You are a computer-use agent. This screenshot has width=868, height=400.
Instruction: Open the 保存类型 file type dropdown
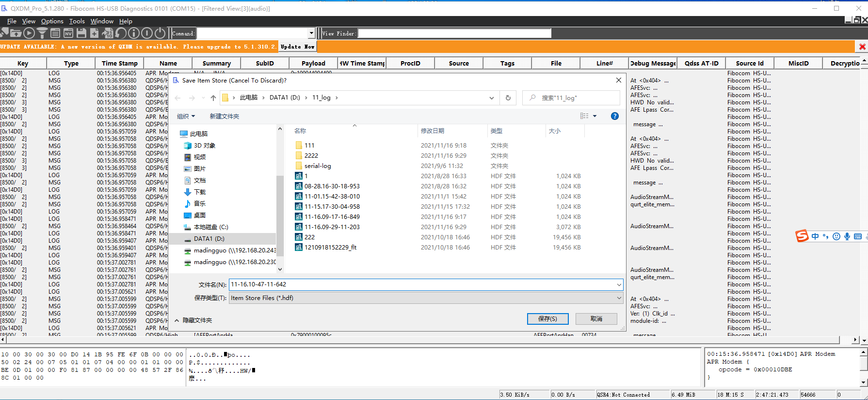coord(426,298)
